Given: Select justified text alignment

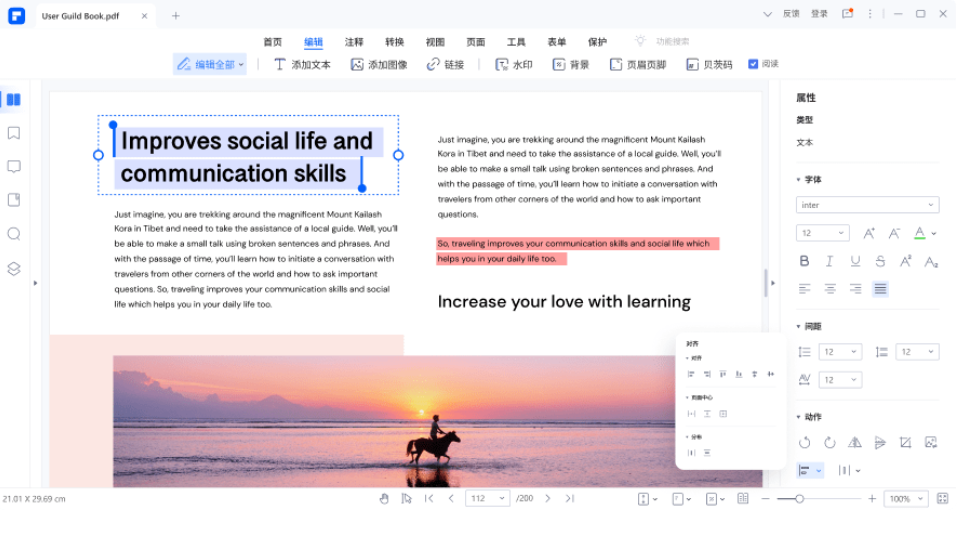Looking at the screenshot, I should pos(880,288).
